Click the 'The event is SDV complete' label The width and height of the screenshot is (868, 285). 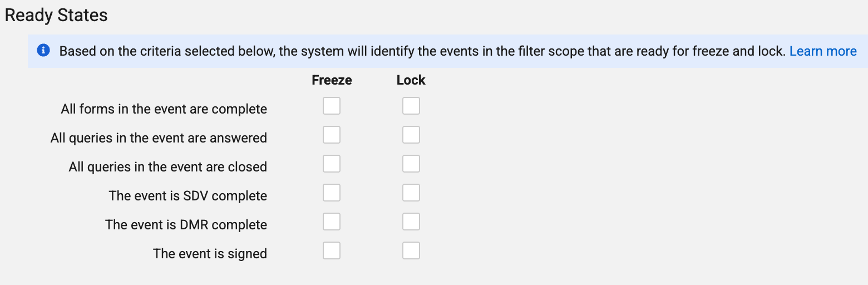click(188, 196)
